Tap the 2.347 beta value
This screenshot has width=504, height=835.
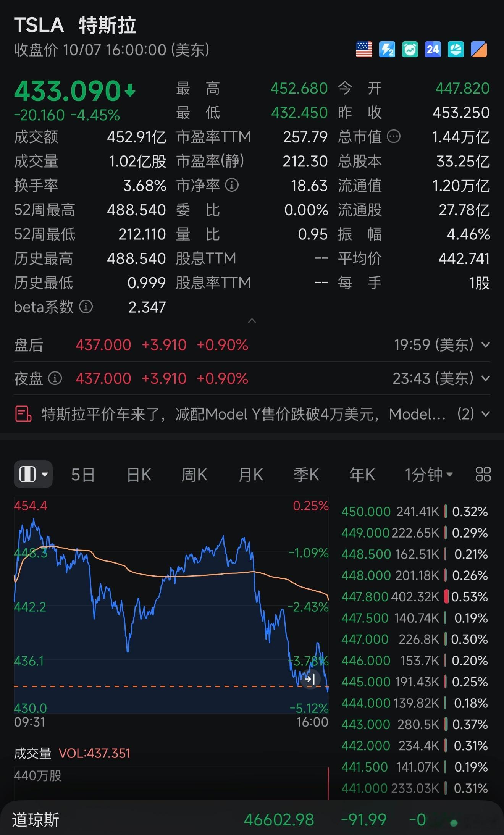(147, 307)
